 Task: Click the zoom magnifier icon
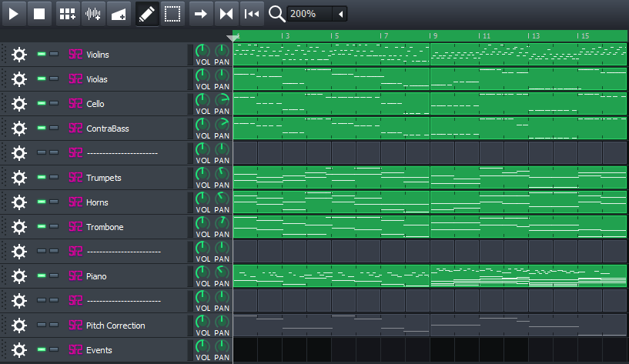coord(277,14)
